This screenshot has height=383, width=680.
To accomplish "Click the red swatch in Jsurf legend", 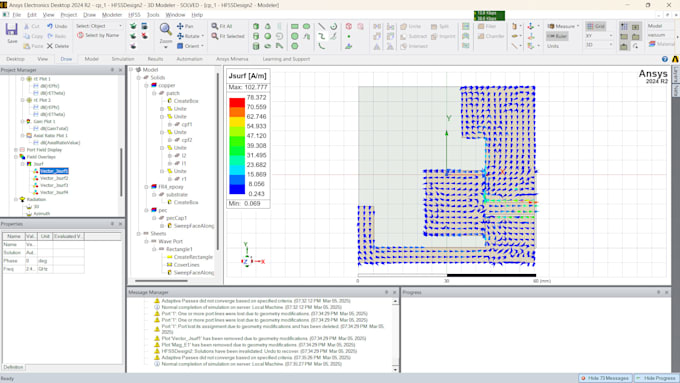I will 237,102.
